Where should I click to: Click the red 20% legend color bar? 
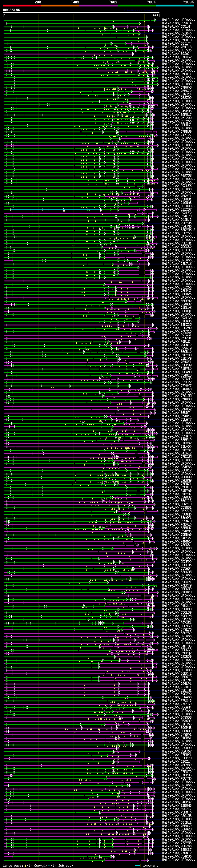(22, 6)
